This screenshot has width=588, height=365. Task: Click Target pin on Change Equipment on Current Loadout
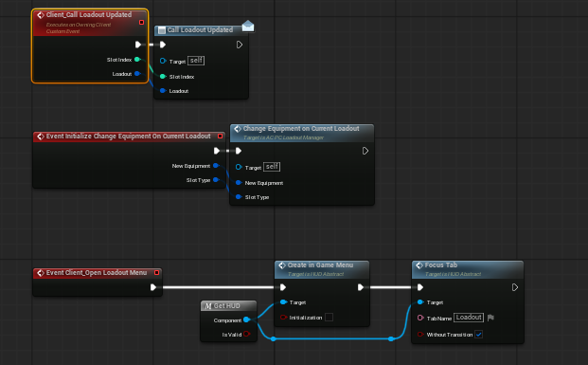(x=239, y=167)
